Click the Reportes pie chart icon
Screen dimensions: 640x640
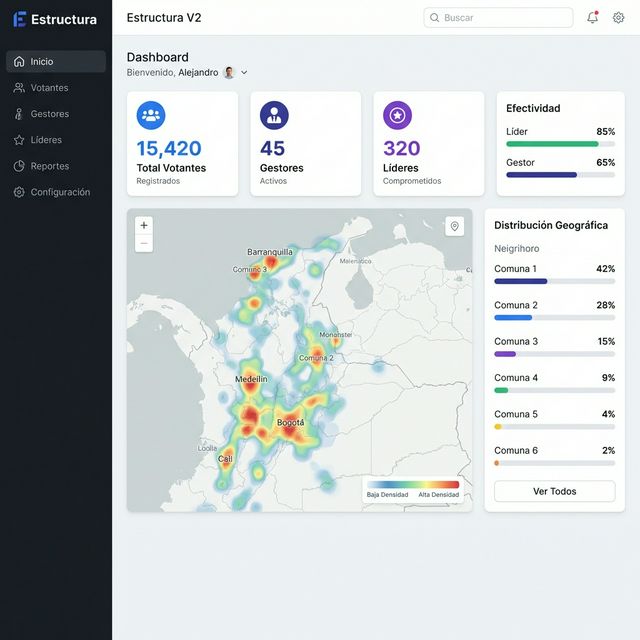pyautogui.click(x=19, y=166)
